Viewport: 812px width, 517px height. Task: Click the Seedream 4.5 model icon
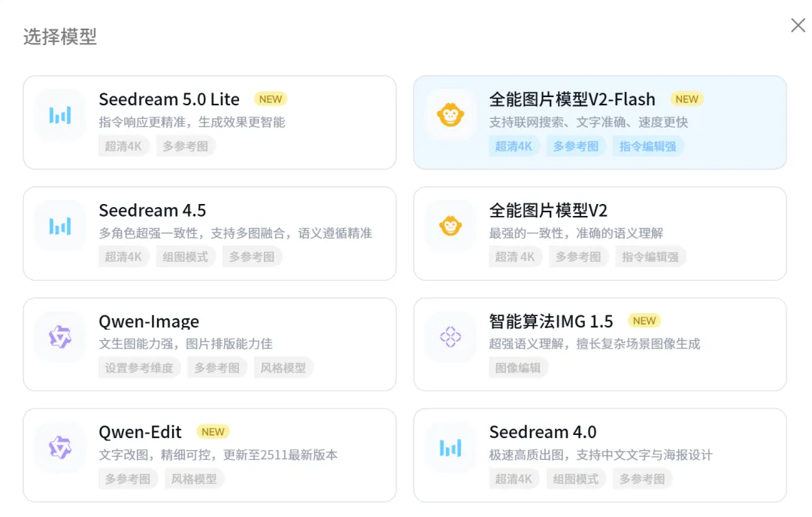point(60,226)
